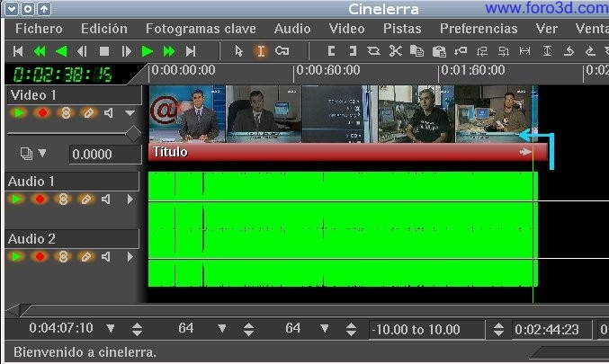Viewport: 609px width, 364px height.
Task: Open the first 64 amplitude zoom dropdown
Action: click(222, 329)
